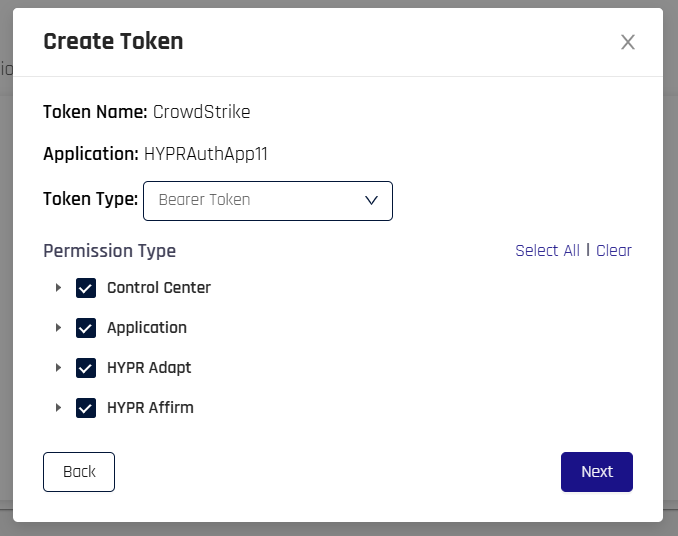Click the HYPR Affirm label
Screen dimensions: 678x536
(x=150, y=408)
